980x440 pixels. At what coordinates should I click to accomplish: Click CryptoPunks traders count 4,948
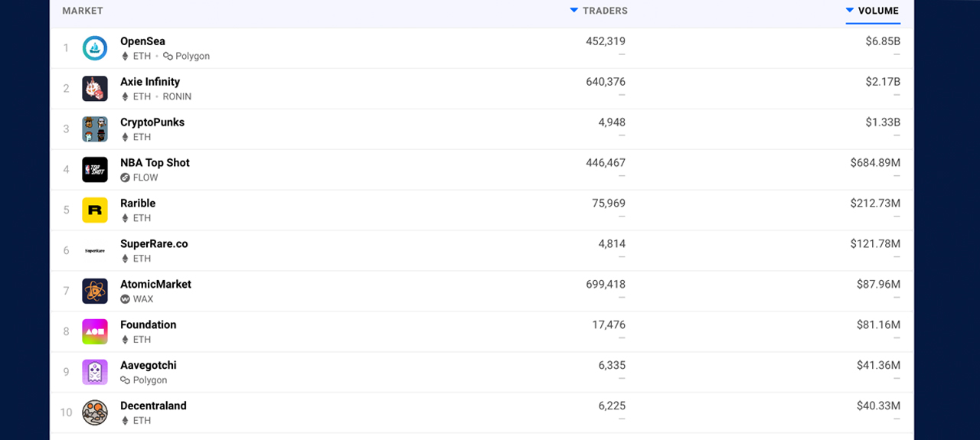(x=612, y=122)
